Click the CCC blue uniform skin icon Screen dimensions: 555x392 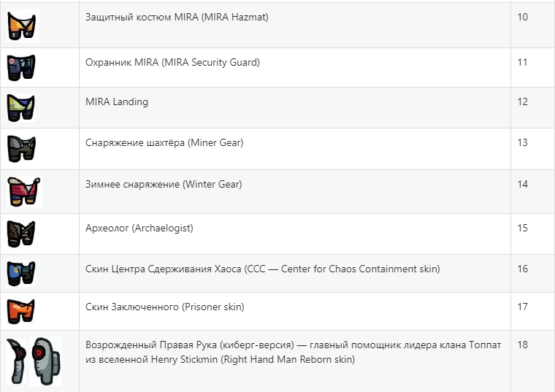click(21, 274)
